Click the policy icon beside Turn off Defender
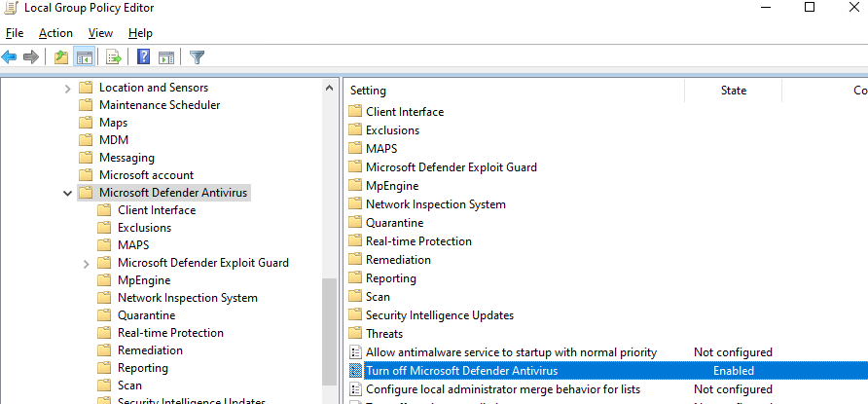This screenshot has height=404, width=868. pos(354,371)
